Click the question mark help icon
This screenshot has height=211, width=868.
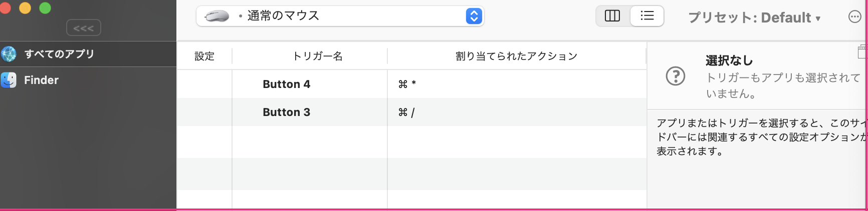(x=676, y=76)
